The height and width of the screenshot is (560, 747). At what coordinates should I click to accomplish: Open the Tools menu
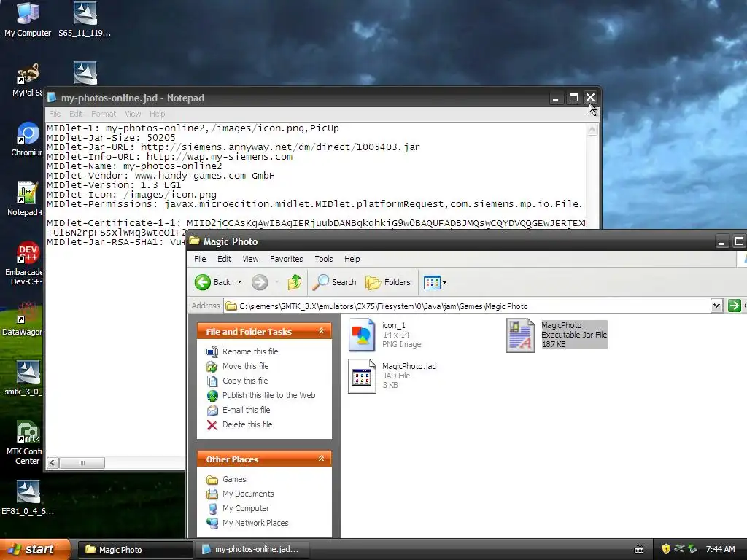click(323, 259)
